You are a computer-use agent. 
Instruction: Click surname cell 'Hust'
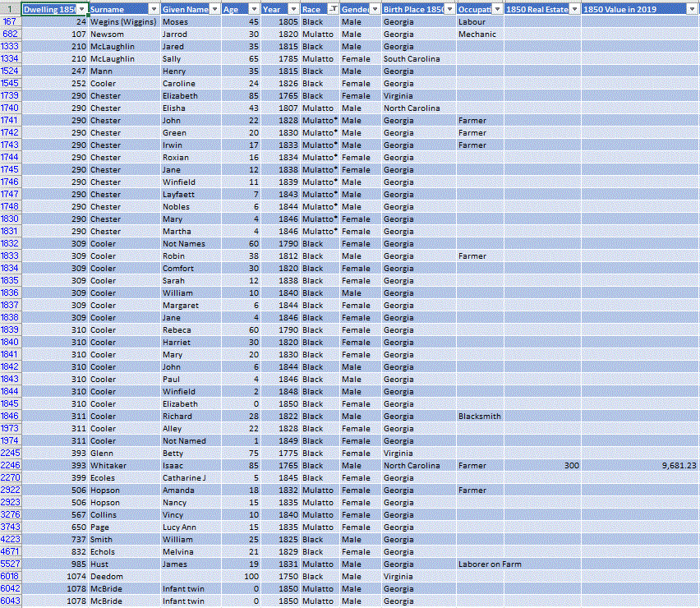point(124,564)
